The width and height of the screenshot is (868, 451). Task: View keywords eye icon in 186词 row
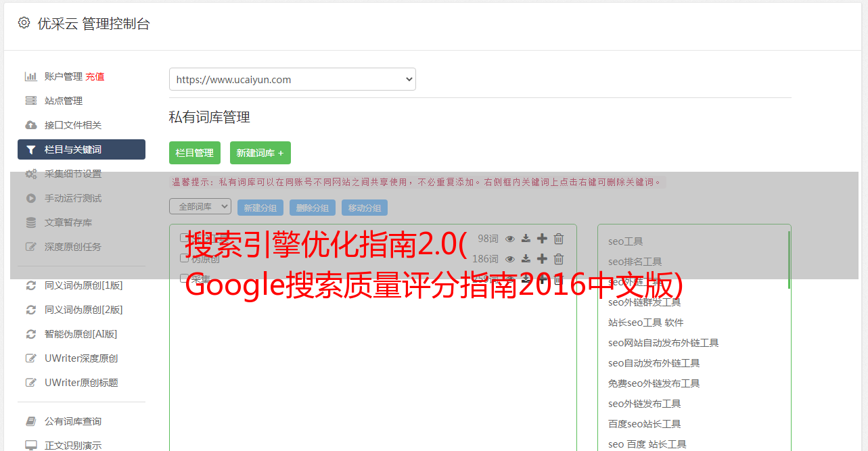510,259
